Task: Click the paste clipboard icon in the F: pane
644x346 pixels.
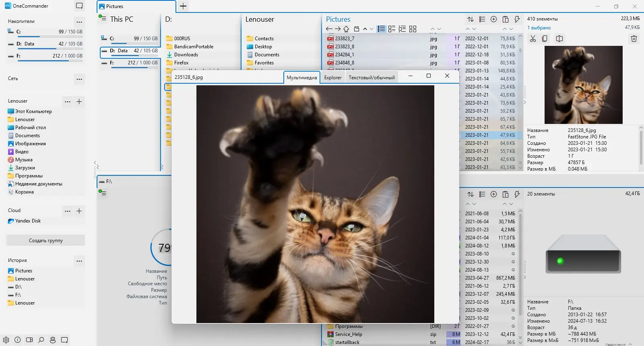Action: tap(506, 194)
